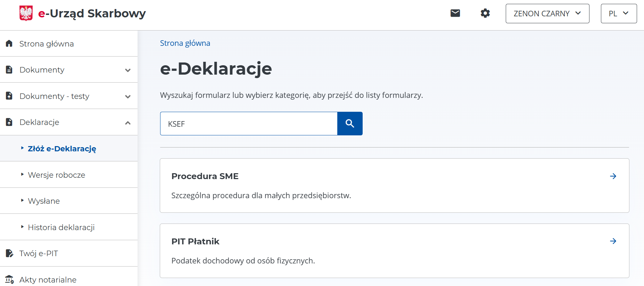Screen dimensions: 644x286
Task: Open the messages envelope icon
Action: click(x=455, y=13)
